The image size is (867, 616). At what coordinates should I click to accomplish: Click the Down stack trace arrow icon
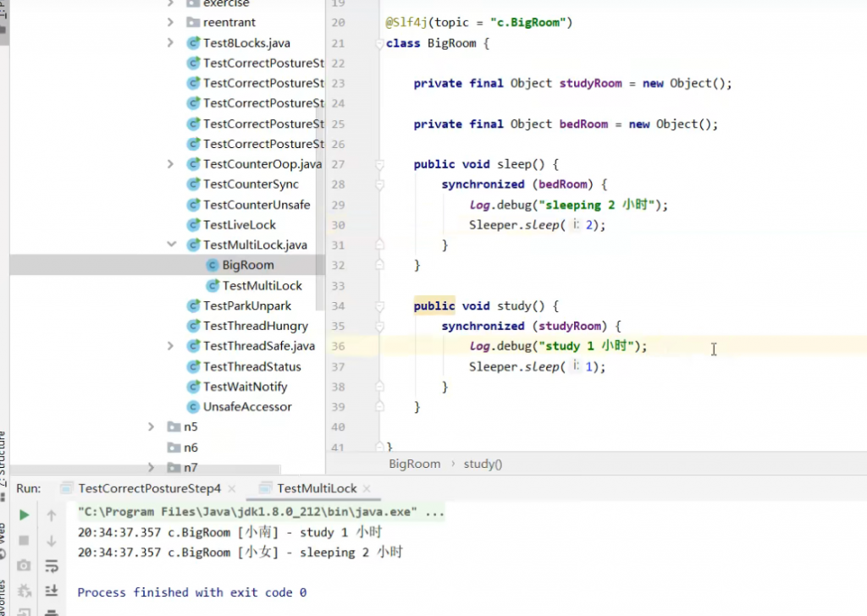(52, 540)
